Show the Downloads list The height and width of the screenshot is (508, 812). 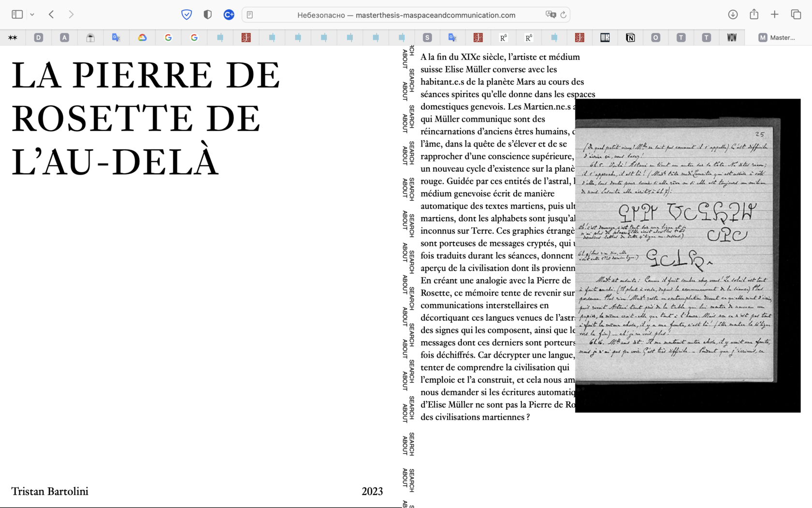[x=733, y=15]
